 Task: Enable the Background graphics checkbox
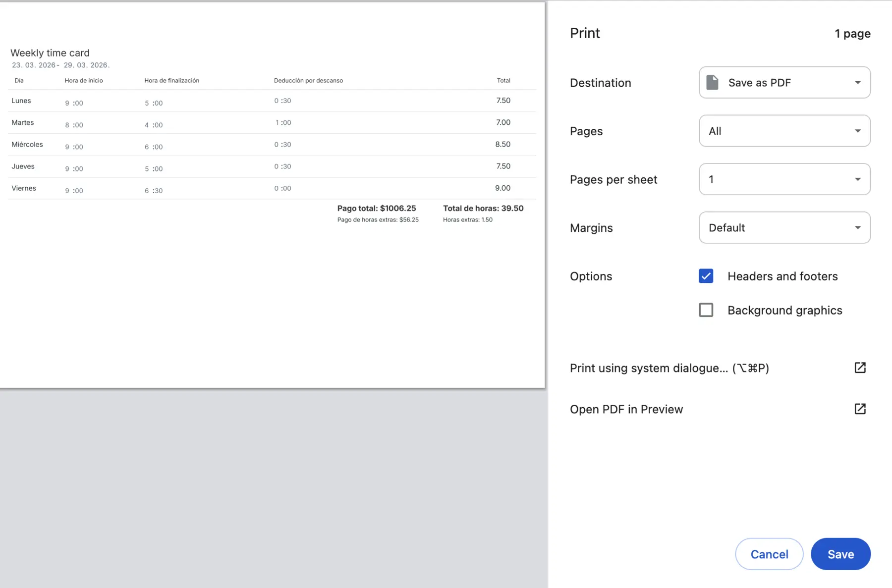706,310
